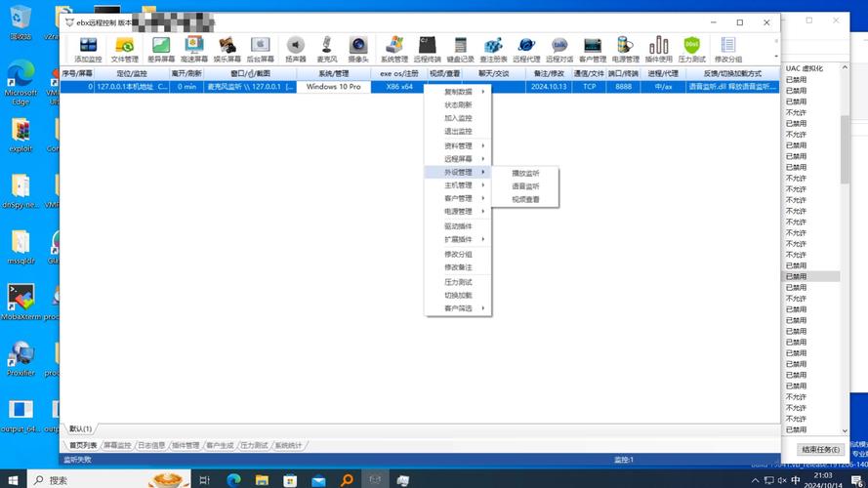
Task: Open the 查注册表 registry icon
Action: click(493, 49)
